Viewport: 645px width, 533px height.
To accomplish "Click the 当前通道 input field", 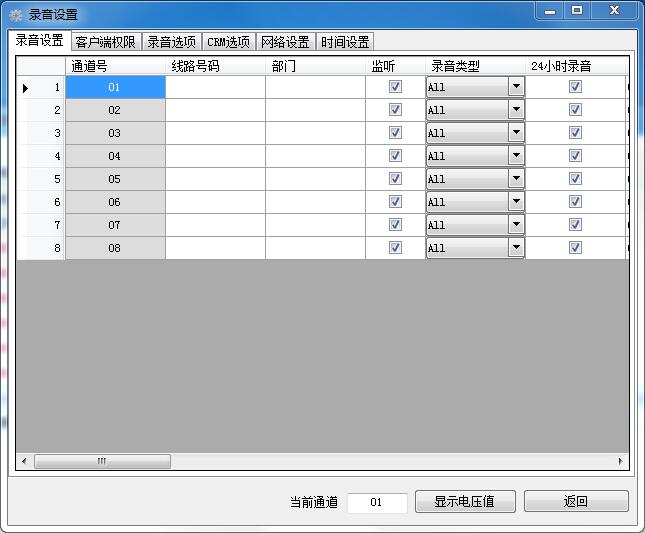I will (x=377, y=502).
